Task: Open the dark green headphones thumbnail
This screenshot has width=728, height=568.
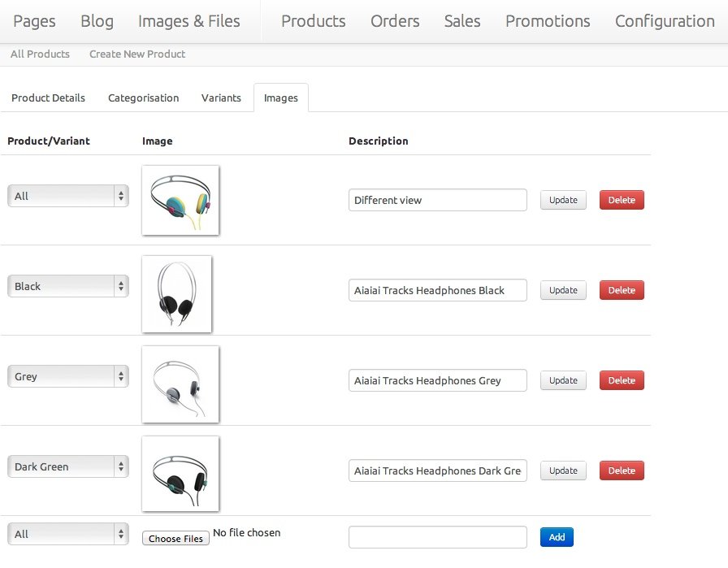Action: pyautogui.click(x=180, y=473)
